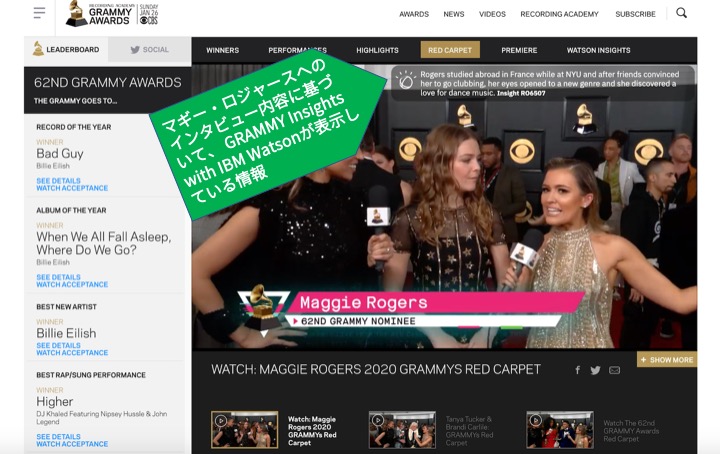Select the Premiere tab
This screenshot has width=720, height=454.
pyautogui.click(x=519, y=50)
